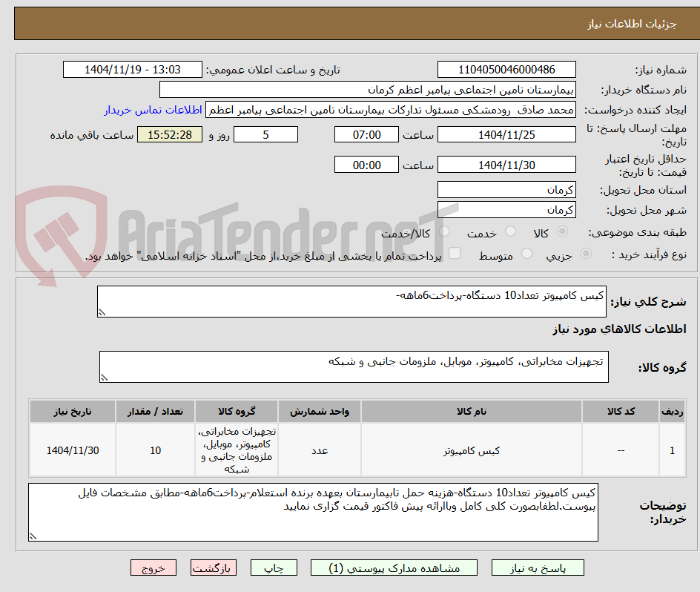Grab resize handle of general description textarea
This screenshot has height=592, width=700.
pyautogui.click(x=102, y=312)
